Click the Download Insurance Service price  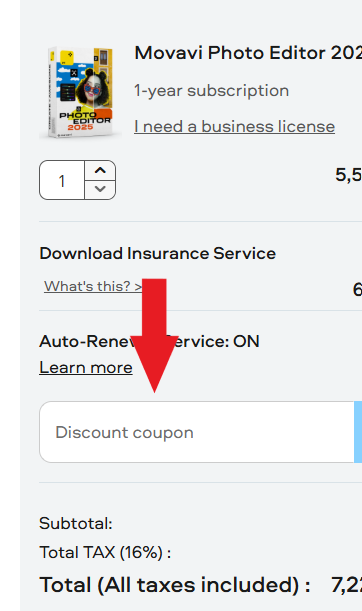click(x=357, y=290)
